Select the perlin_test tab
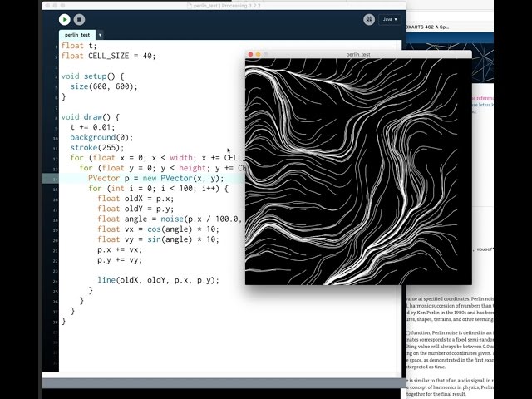 coord(77,35)
